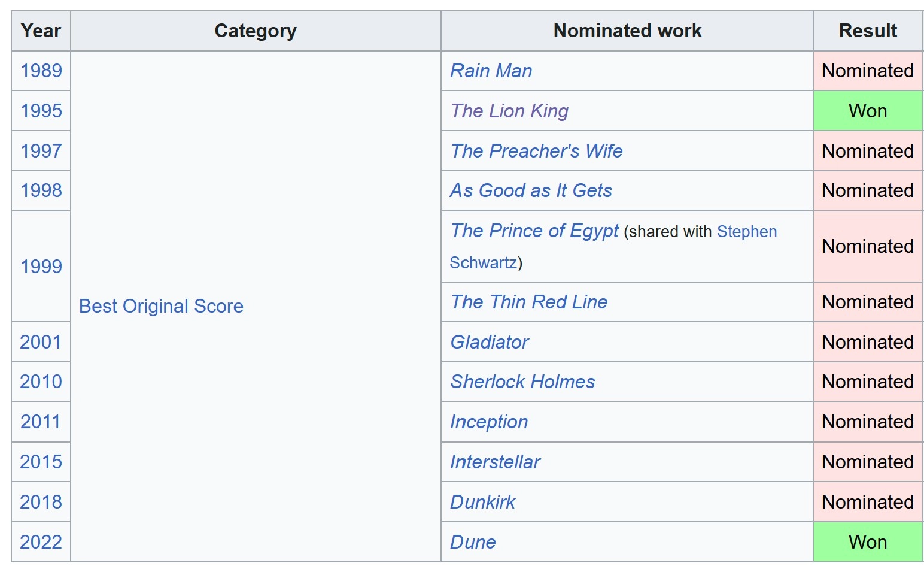Image resolution: width=924 pixels, height=569 pixels.
Task: Click the Inception link
Action: pyautogui.click(x=489, y=422)
